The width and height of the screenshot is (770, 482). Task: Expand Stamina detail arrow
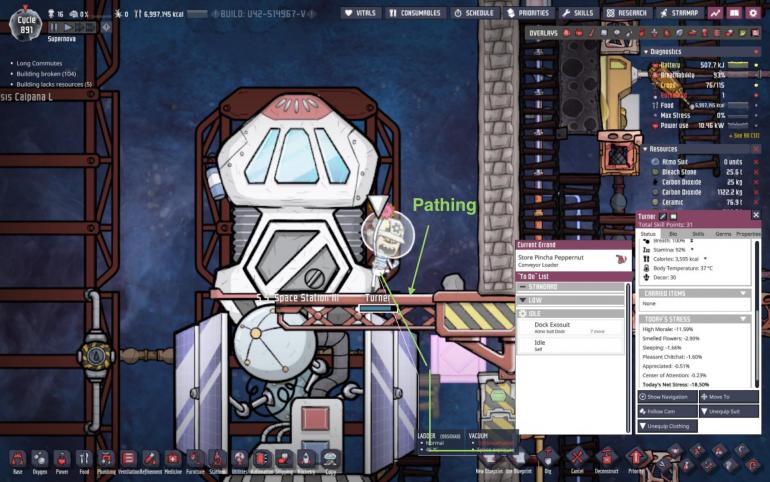pos(692,249)
